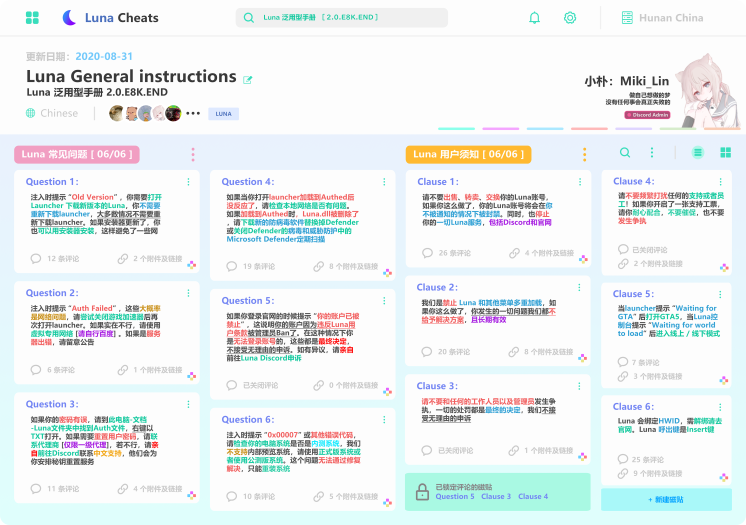Click the Chinese language label
This screenshot has height=525, width=746.
click(x=59, y=113)
